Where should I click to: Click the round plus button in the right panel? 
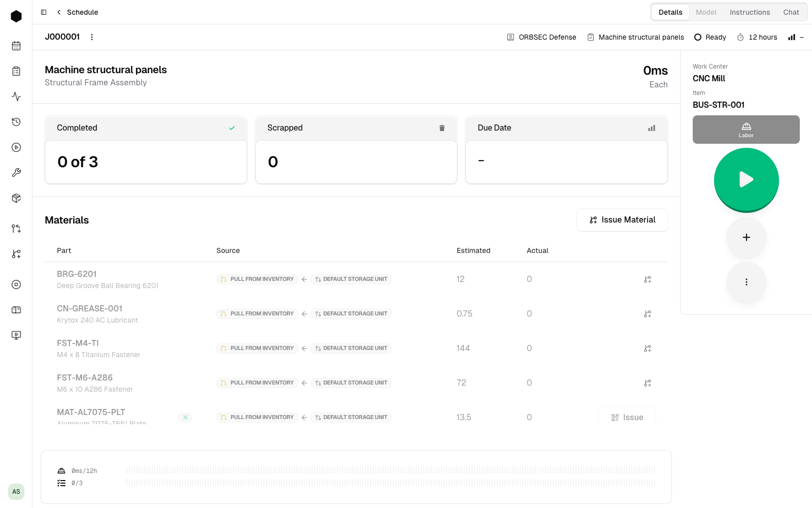tap(746, 237)
